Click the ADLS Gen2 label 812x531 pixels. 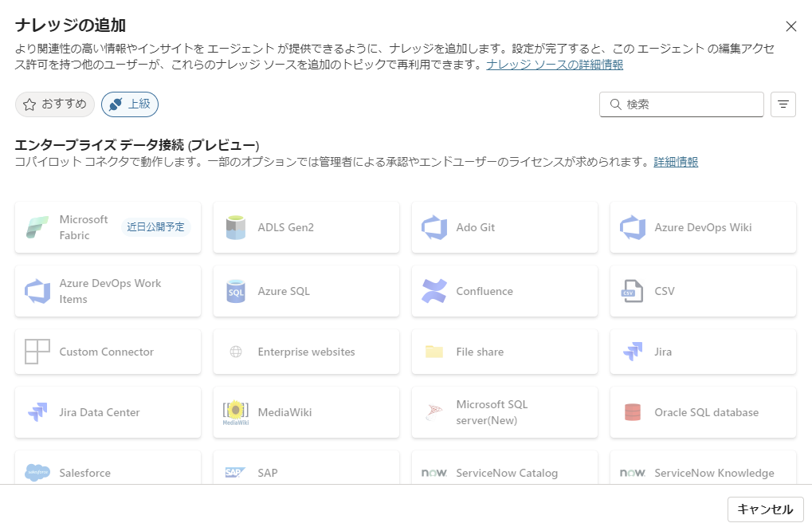pyautogui.click(x=286, y=227)
